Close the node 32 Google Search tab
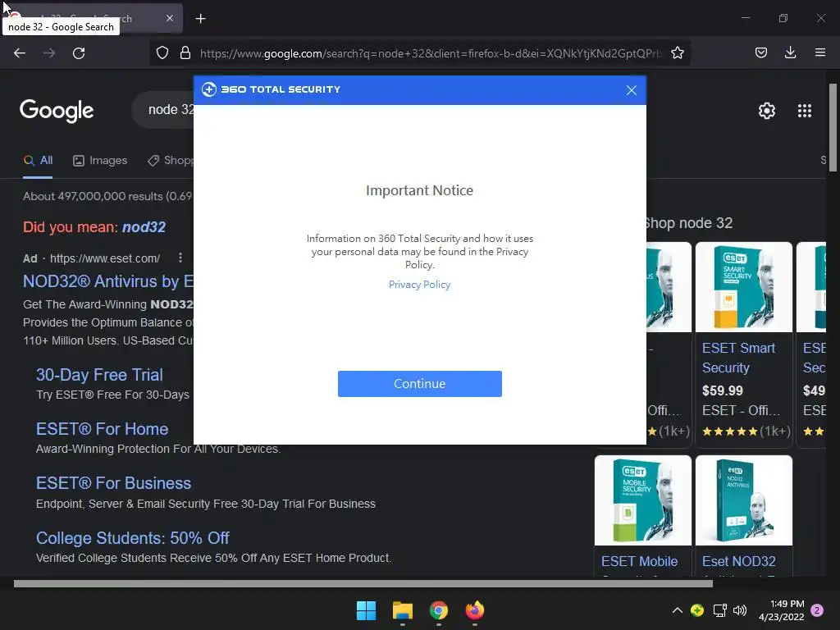The height and width of the screenshot is (630, 840). point(169,18)
